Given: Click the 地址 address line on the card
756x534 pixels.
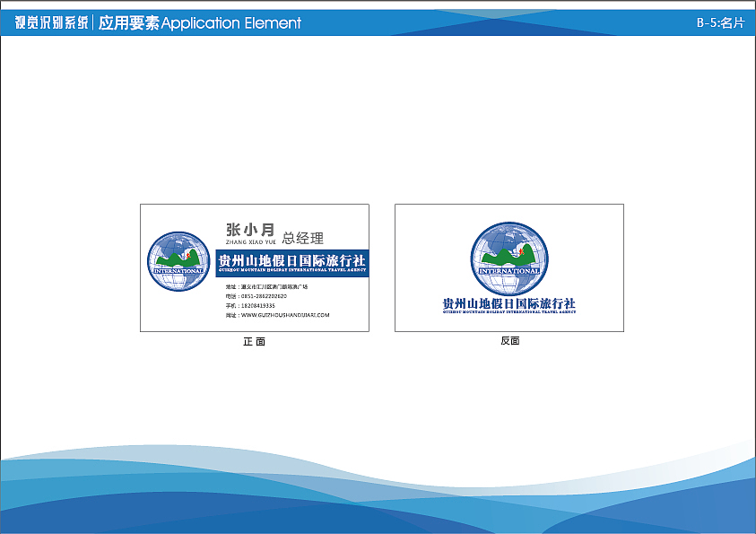Looking at the screenshot, I should pyautogui.click(x=266, y=286).
